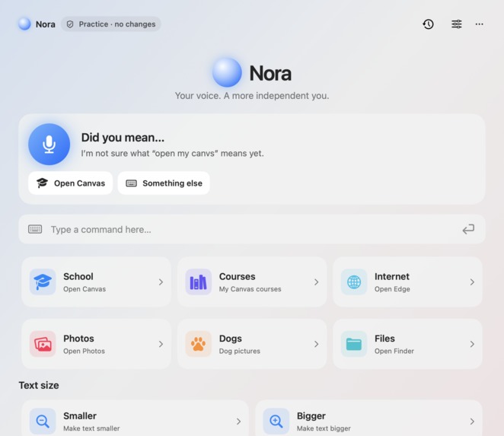
Task: Expand the School card chevron
Action: pos(161,282)
